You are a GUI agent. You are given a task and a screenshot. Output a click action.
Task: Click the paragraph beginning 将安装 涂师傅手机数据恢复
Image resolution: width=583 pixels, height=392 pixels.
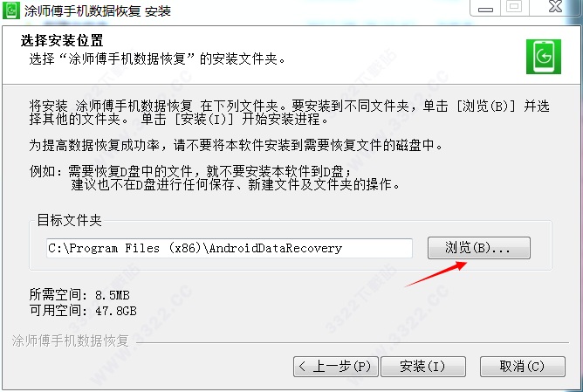click(289, 113)
